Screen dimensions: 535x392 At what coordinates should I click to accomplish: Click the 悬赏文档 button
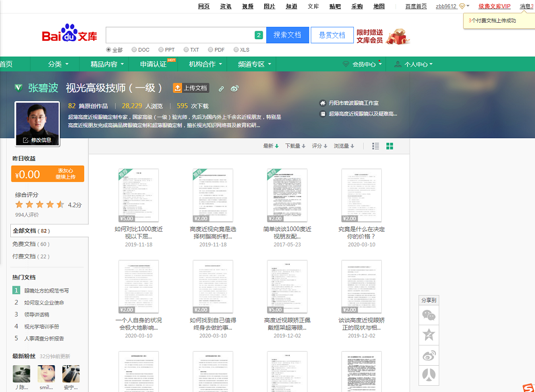pos(332,35)
